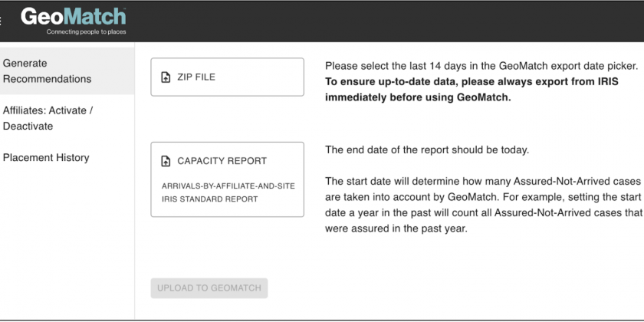Screen dimensions: 644x322
Task: Click the GeoMatch logo in header
Action: click(73, 17)
